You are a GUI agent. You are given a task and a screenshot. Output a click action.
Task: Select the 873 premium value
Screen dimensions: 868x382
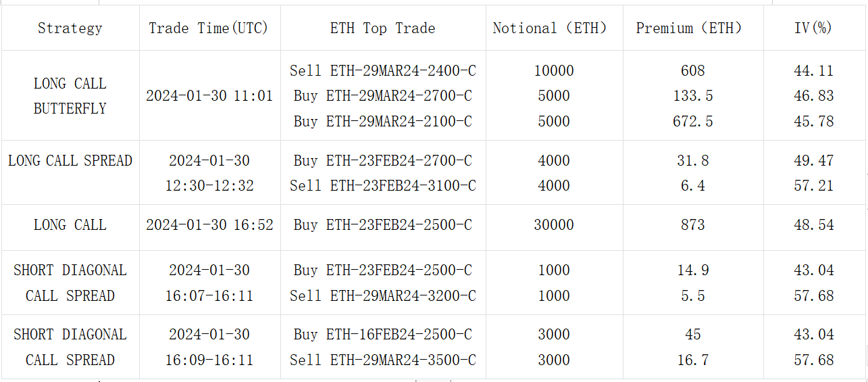pyautogui.click(x=693, y=225)
